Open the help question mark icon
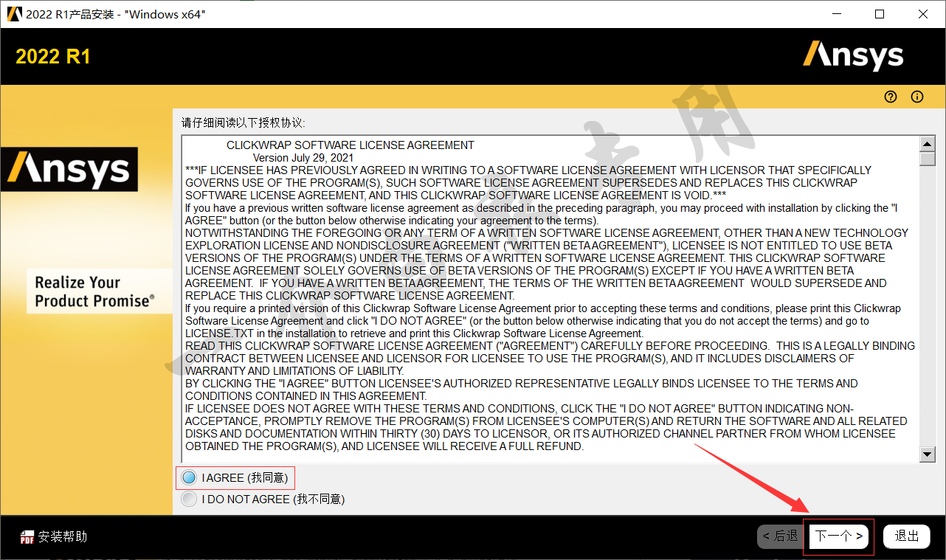Screen dimensions: 946x560 coord(891,97)
